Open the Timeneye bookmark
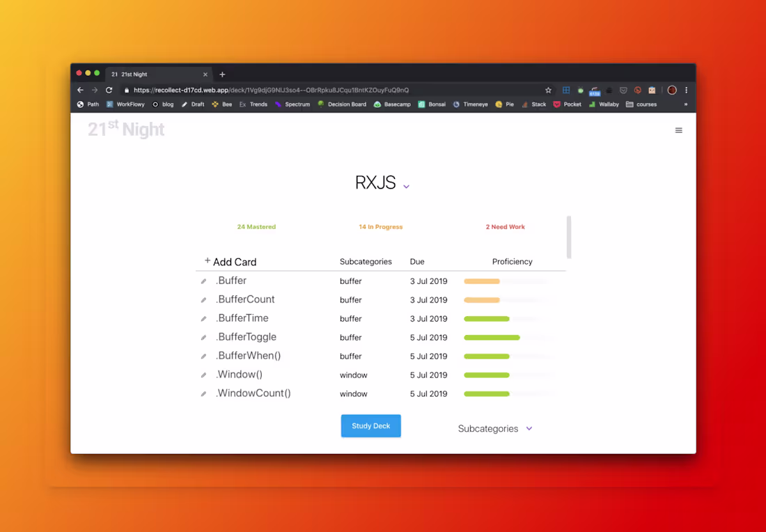Image resolution: width=766 pixels, height=532 pixels. (x=471, y=104)
